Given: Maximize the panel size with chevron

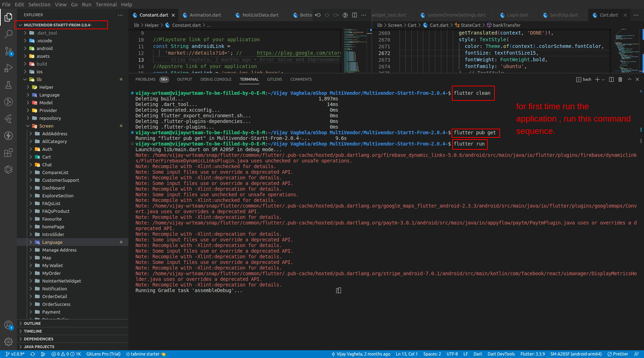Looking at the screenshot, I should click(629, 80).
